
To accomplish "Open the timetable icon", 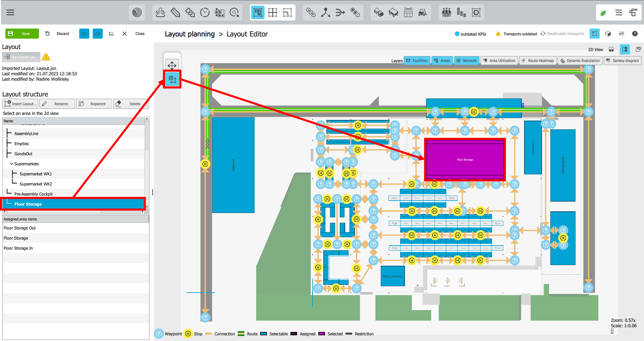I will 408,12.
